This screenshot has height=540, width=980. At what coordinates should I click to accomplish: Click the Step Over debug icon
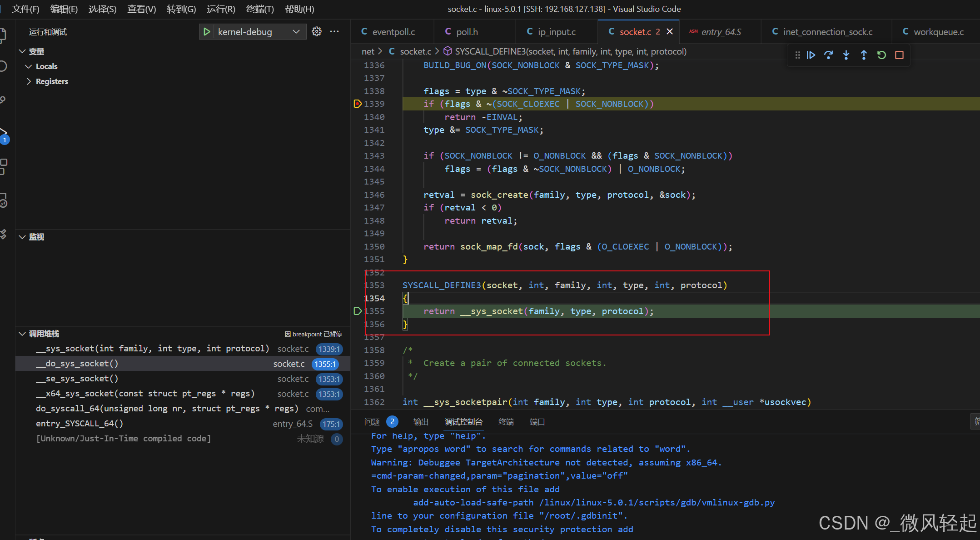[x=828, y=55]
